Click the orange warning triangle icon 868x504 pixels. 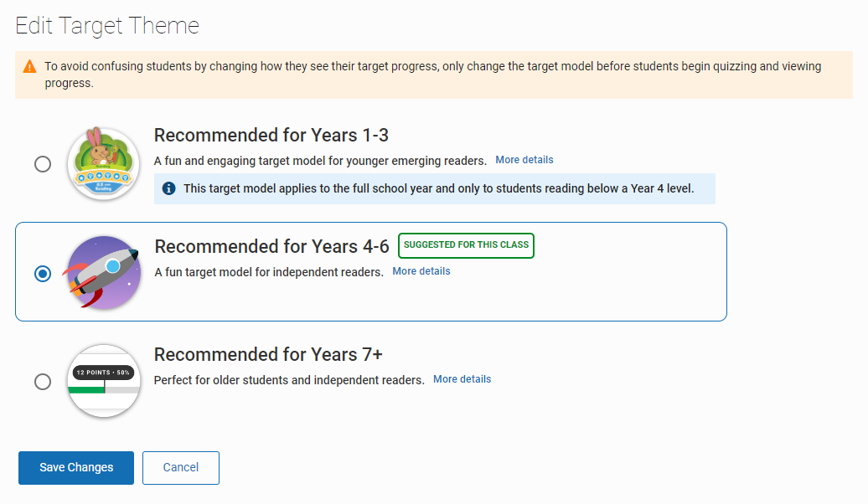click(29, 67)
